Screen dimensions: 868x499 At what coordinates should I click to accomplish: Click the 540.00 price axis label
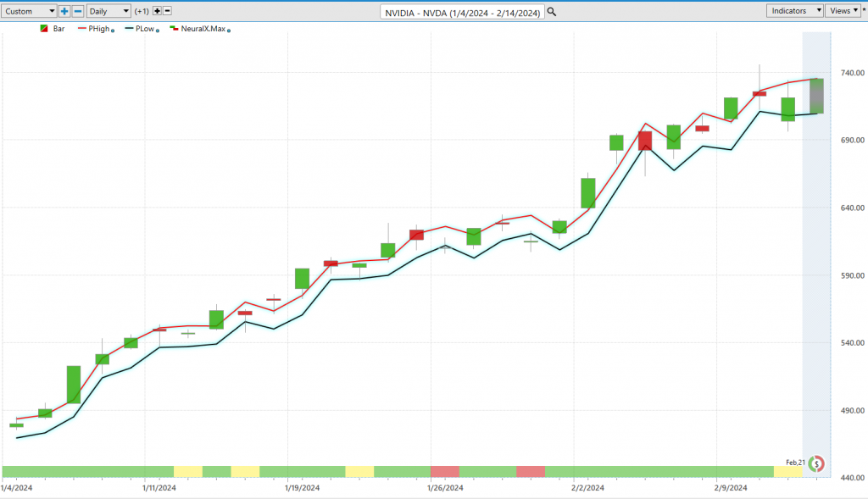tap(852, 342)
